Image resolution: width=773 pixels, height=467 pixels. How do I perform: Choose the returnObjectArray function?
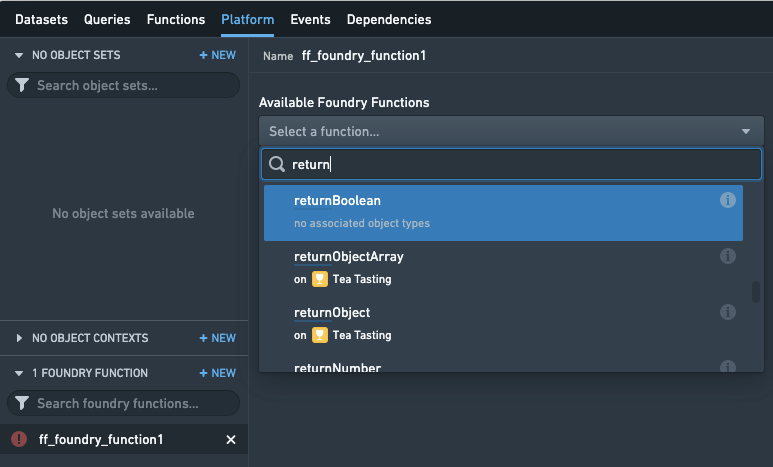(503, 268)
